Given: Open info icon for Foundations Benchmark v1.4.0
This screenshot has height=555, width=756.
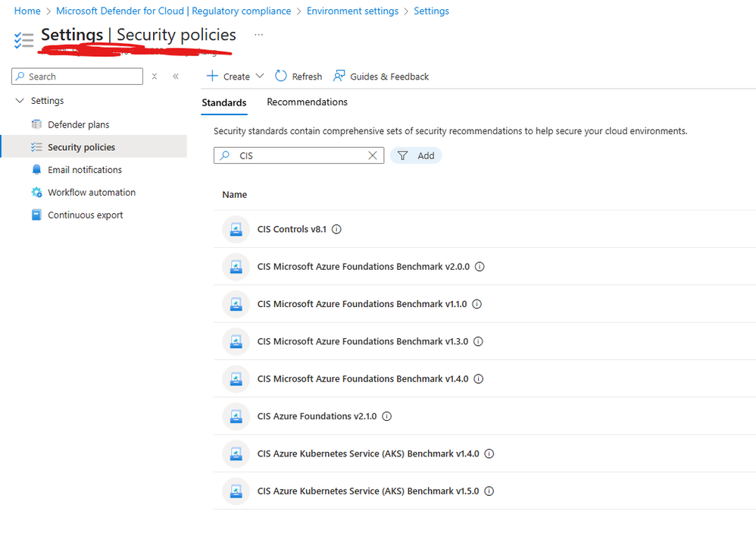Looking at the screenshot, I should click(x=478, y=379).
